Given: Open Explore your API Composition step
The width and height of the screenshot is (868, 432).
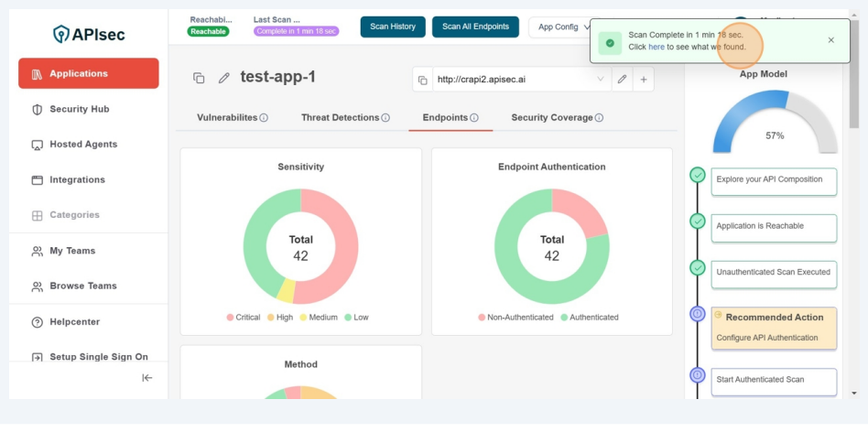Looking at the screenshot, I should coord(774,181).
